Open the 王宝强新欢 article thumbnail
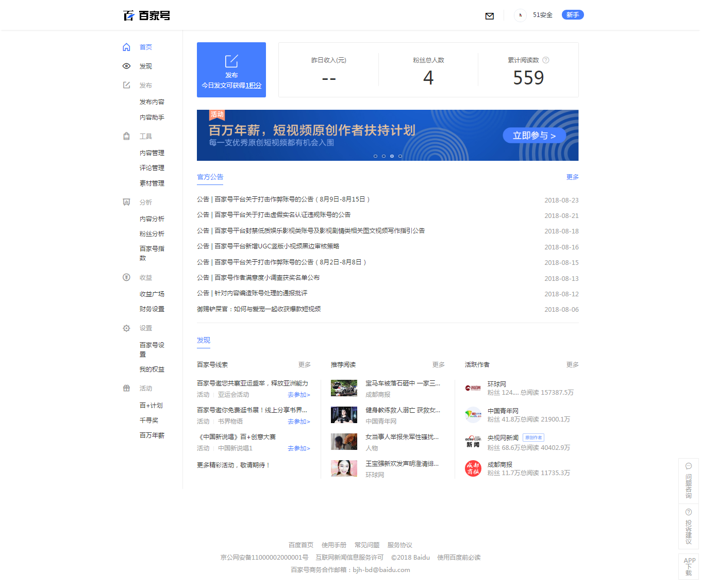 [x=344, y=468]
